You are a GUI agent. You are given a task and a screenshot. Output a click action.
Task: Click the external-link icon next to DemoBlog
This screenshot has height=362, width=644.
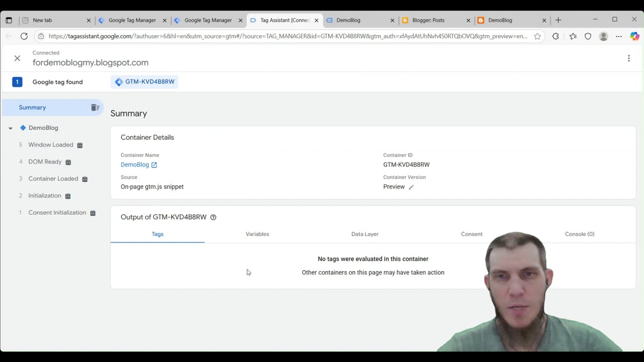pos(154,165)
